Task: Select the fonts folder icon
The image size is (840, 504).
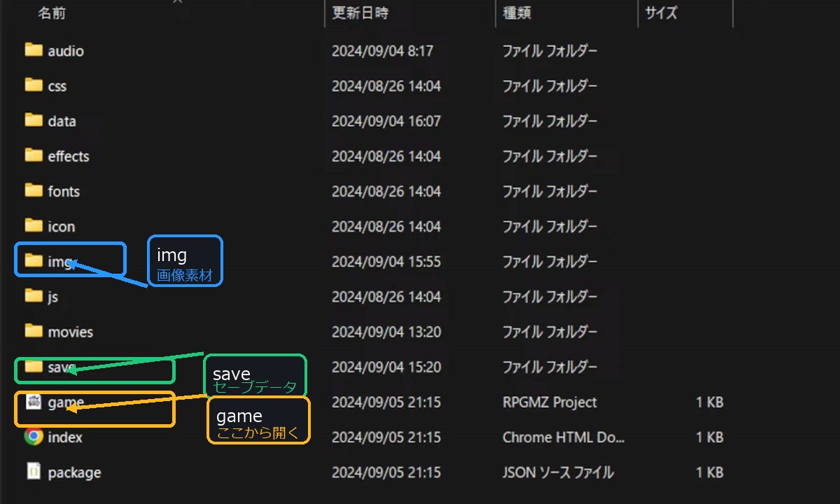Action: pos(34,190)
